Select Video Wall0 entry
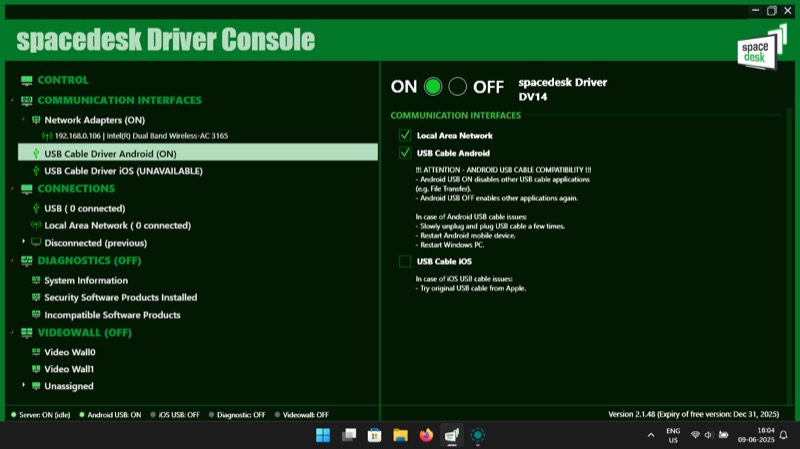Screen dimensions: 800x449 (70, 352)
